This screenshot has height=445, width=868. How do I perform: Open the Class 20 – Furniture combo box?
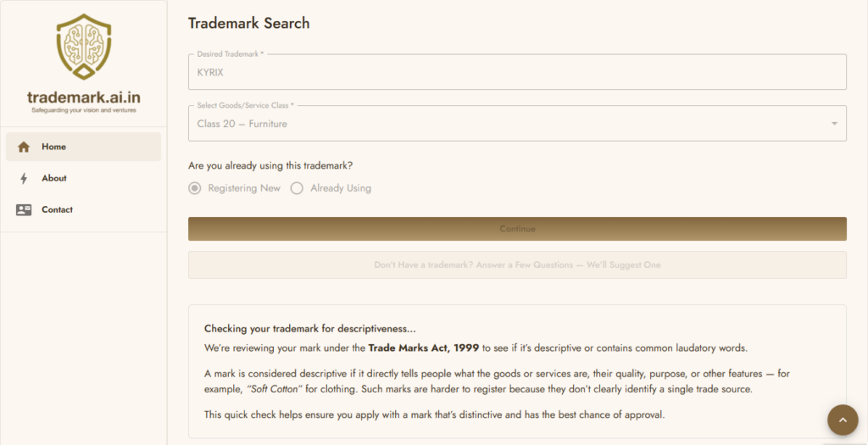[x=517, y=124]
